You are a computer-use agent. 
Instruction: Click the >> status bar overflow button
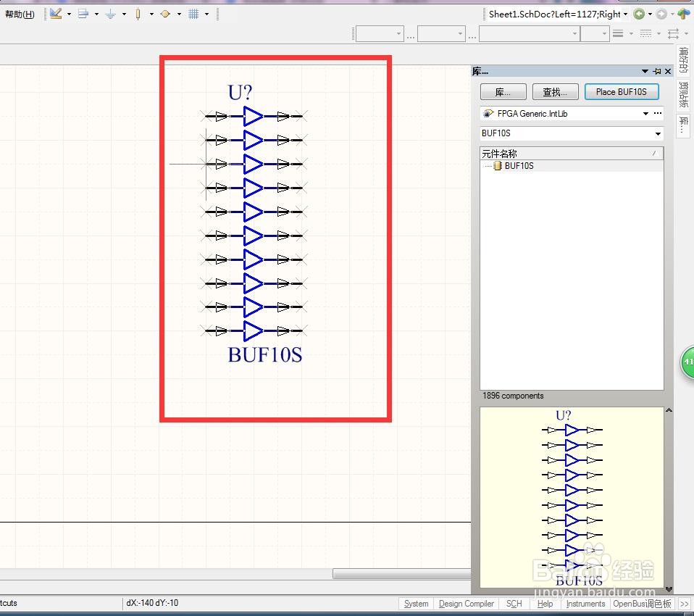[x=685, y=604]
